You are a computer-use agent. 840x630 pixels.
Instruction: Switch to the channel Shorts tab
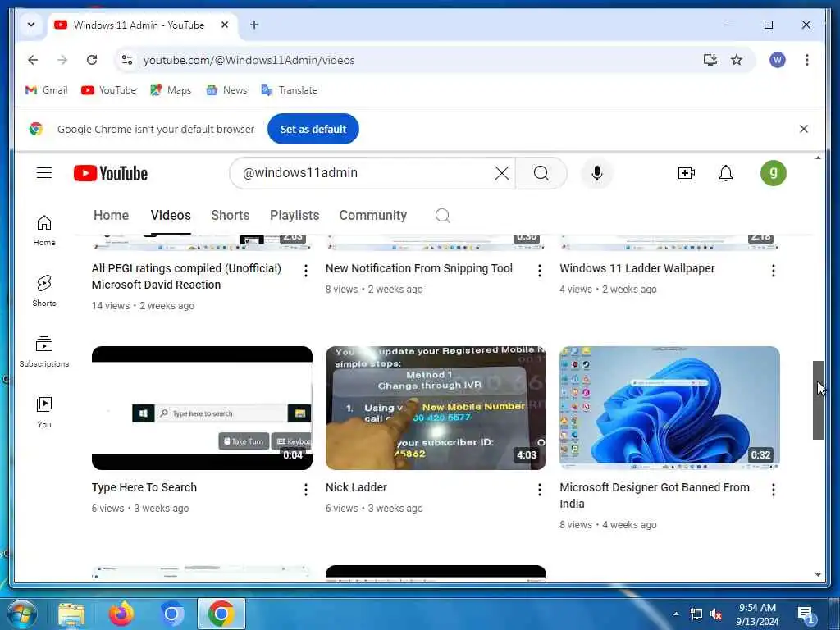tap(231, 216)
